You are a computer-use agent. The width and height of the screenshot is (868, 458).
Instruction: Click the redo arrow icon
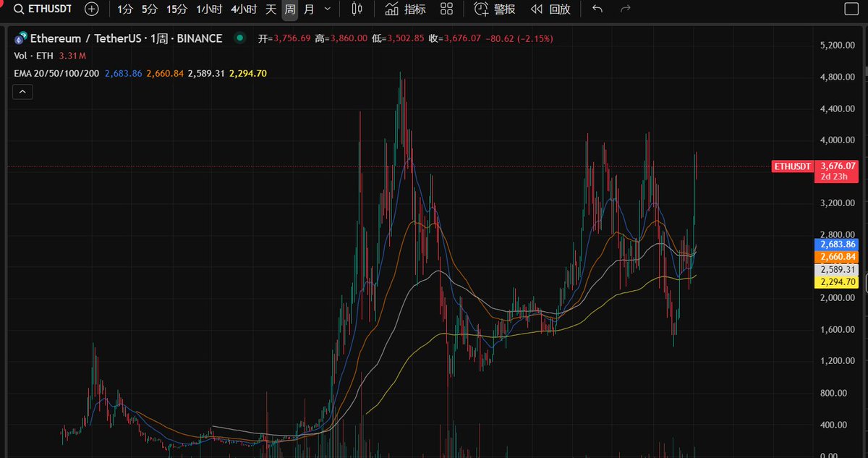pos(626,9)
